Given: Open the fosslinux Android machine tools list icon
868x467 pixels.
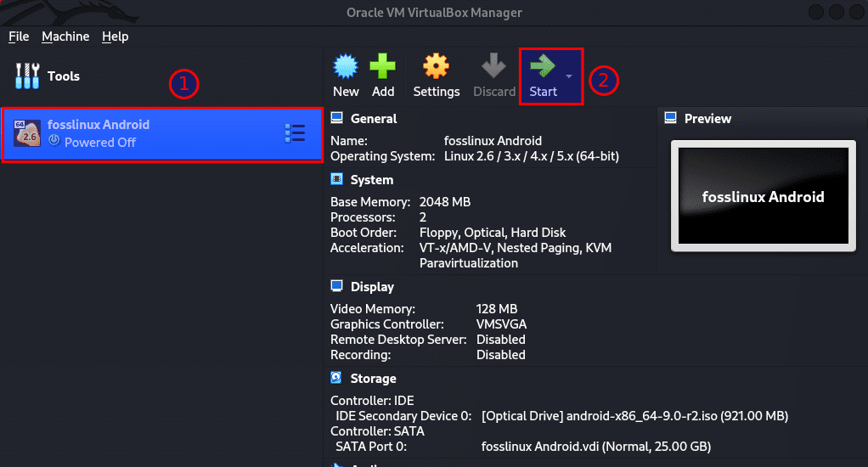Looking at the screenshot, I should click(x=295, y=133).
